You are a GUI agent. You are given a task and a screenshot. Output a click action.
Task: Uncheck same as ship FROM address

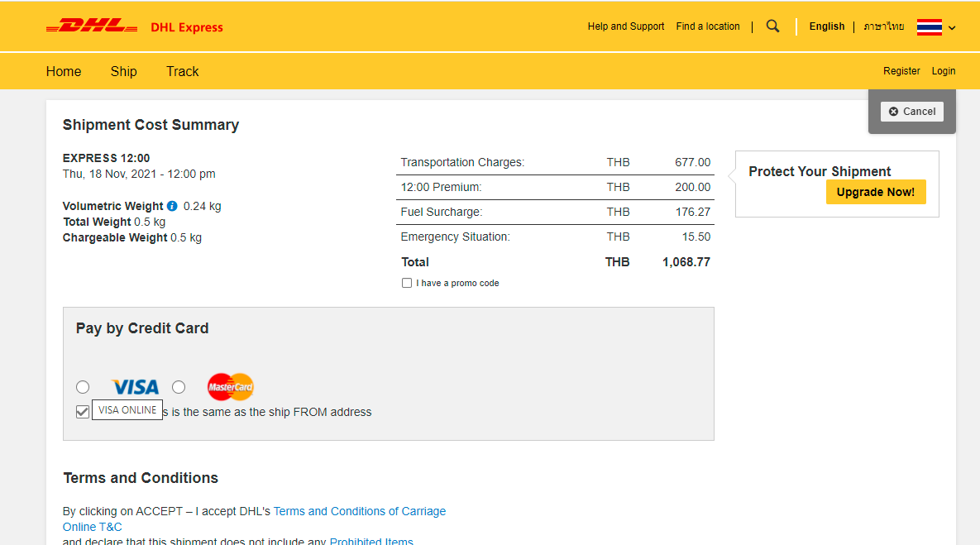83,412
